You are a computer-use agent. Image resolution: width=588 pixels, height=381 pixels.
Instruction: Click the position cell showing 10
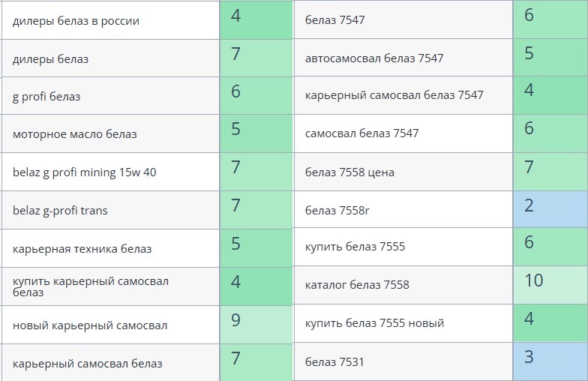[550, 285]
